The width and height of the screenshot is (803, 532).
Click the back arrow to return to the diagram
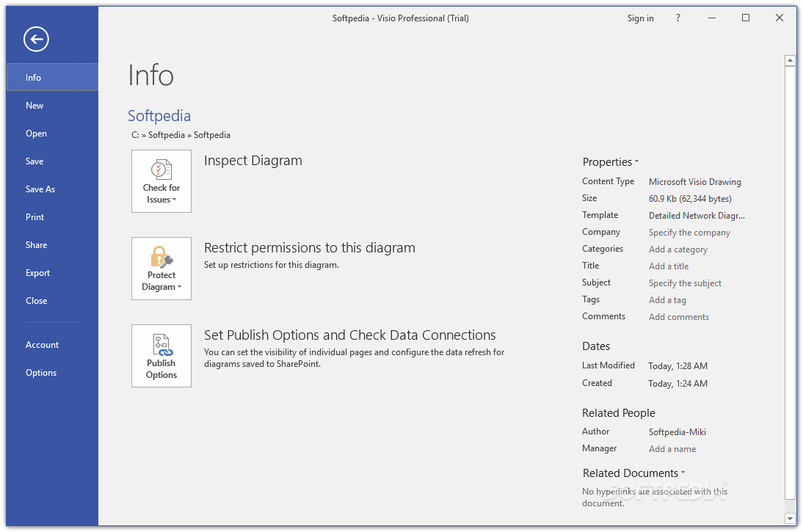[36, 39]
